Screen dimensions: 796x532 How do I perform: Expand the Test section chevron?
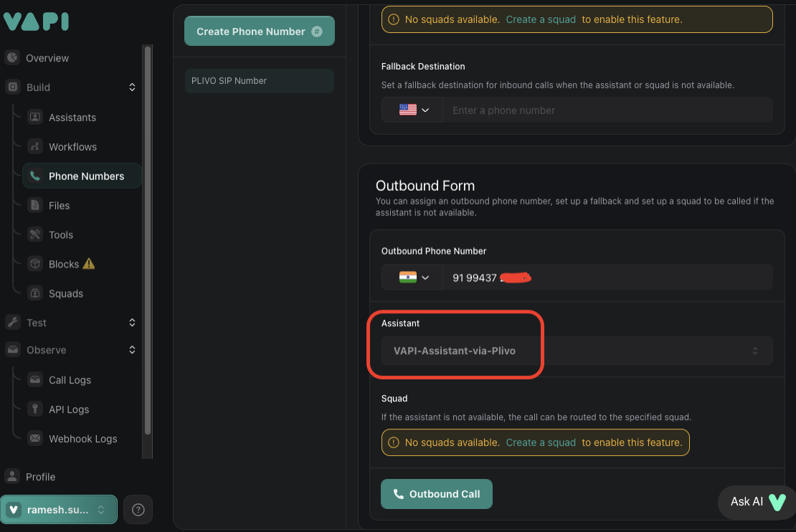(x=131, y=323)
